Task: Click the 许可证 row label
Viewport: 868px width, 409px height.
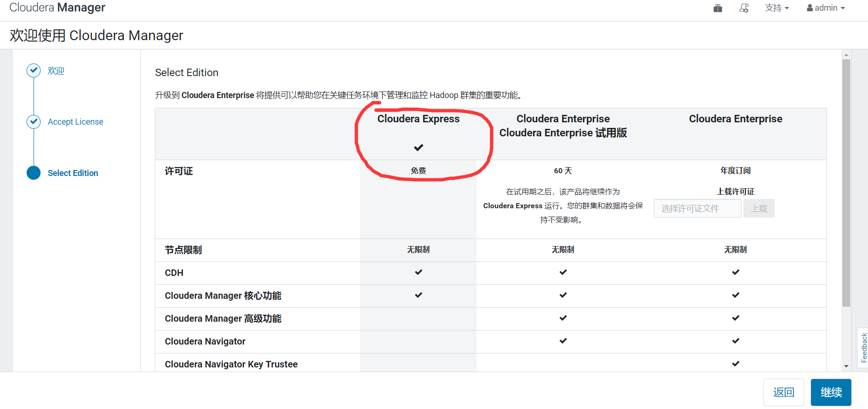Action: coord(179,171)
